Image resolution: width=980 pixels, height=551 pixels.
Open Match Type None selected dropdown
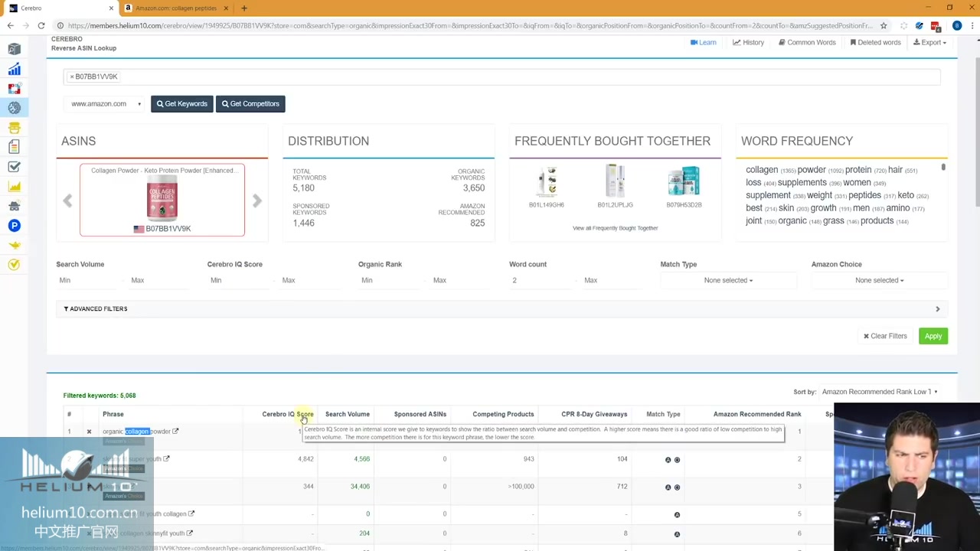click(728, 280)
